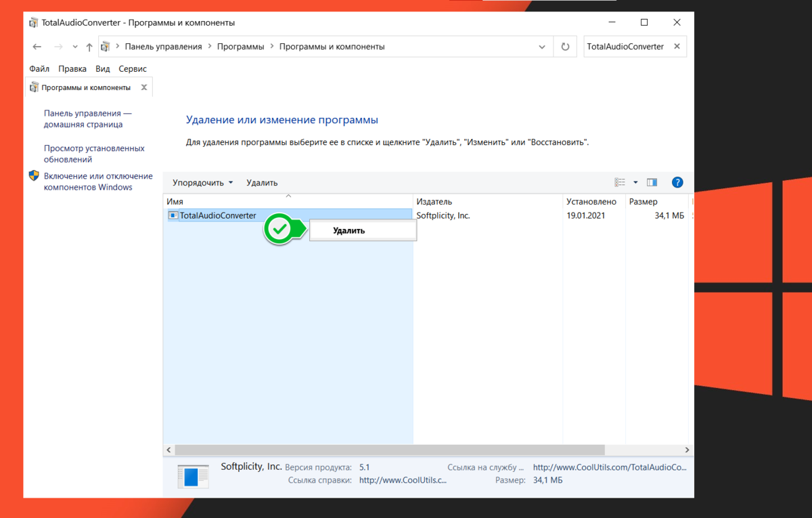Click the shield icon beside Windows components link
Image resolution: width=812 pixels, height=518 pixels.
pos(35,176)
